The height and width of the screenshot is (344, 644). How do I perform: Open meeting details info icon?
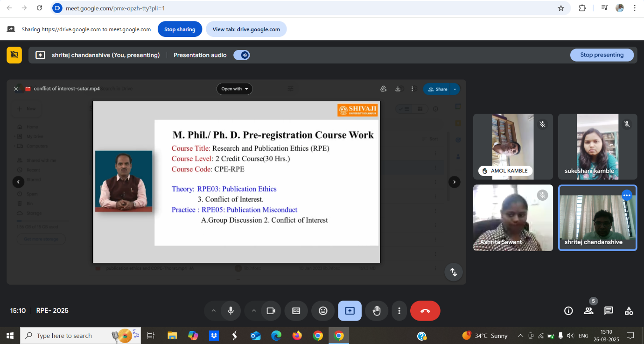568,311
